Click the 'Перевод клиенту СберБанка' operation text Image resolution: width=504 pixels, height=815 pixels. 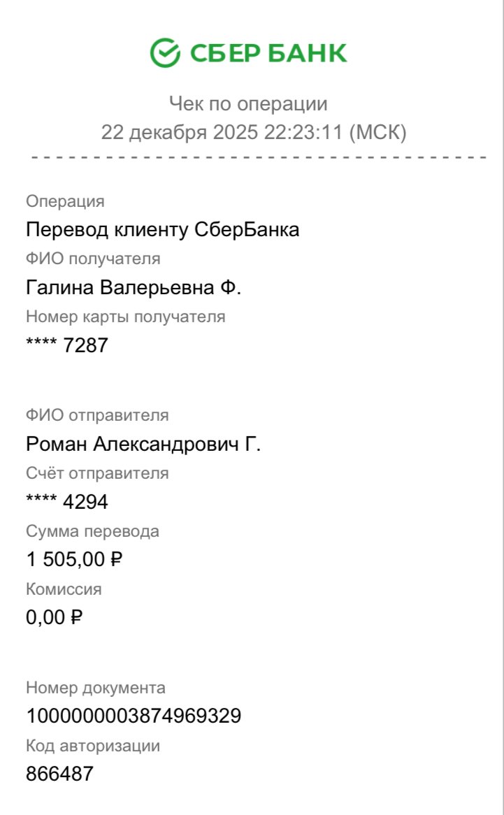click(163, 229)
